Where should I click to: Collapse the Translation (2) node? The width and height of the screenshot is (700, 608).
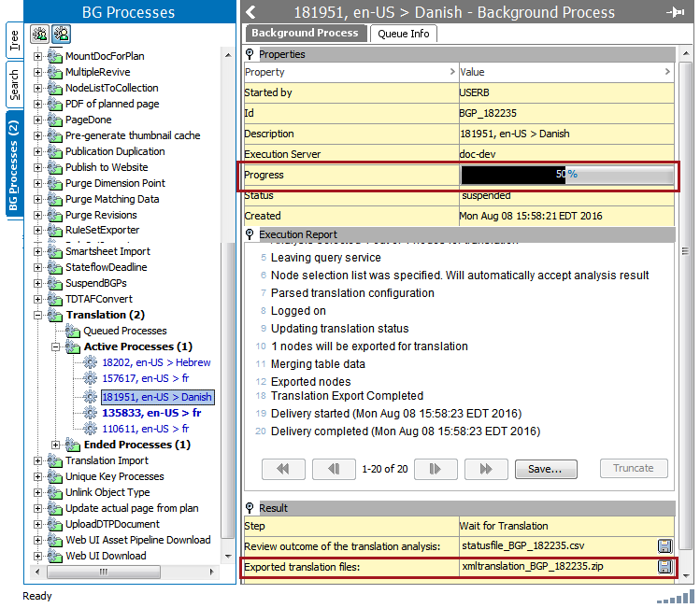tap(38, 315)
